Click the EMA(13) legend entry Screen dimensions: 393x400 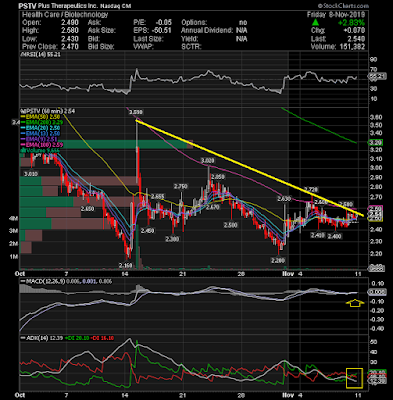pos(40,134)
